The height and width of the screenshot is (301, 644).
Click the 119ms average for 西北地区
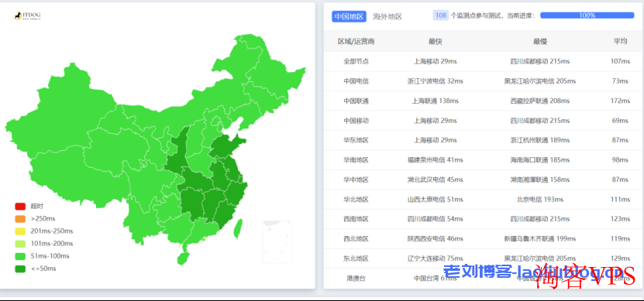(620, 238)
